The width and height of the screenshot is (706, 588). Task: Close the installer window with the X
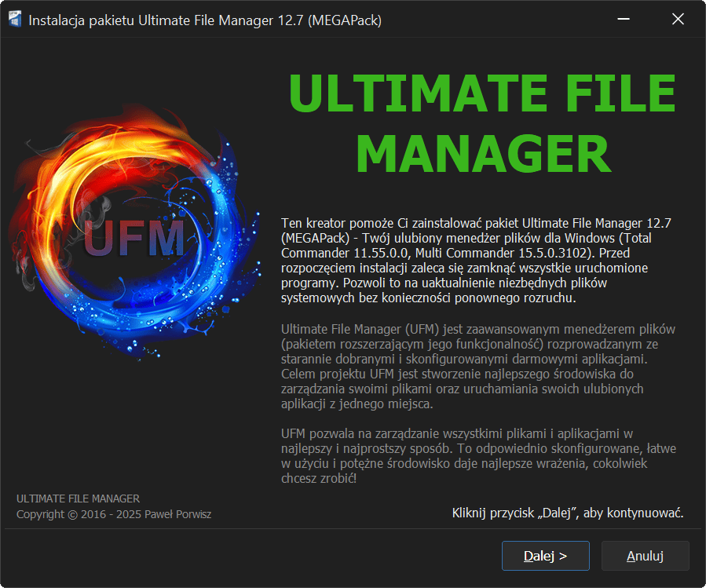point(678,20)
